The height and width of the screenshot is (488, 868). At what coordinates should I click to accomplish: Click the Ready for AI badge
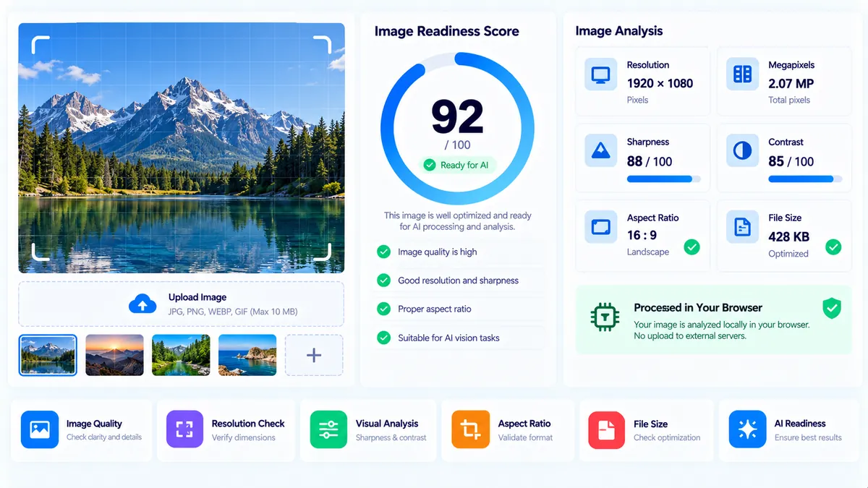pos(456,165)
